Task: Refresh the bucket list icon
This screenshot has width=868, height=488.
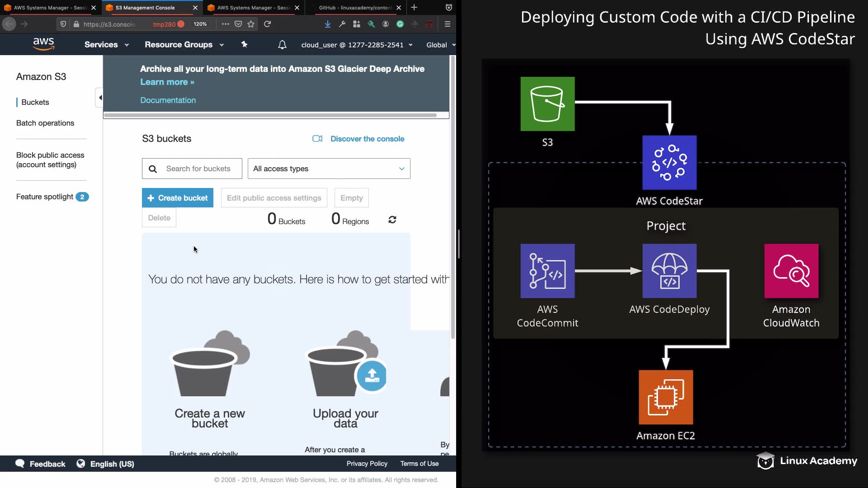Action: point(392,220)
